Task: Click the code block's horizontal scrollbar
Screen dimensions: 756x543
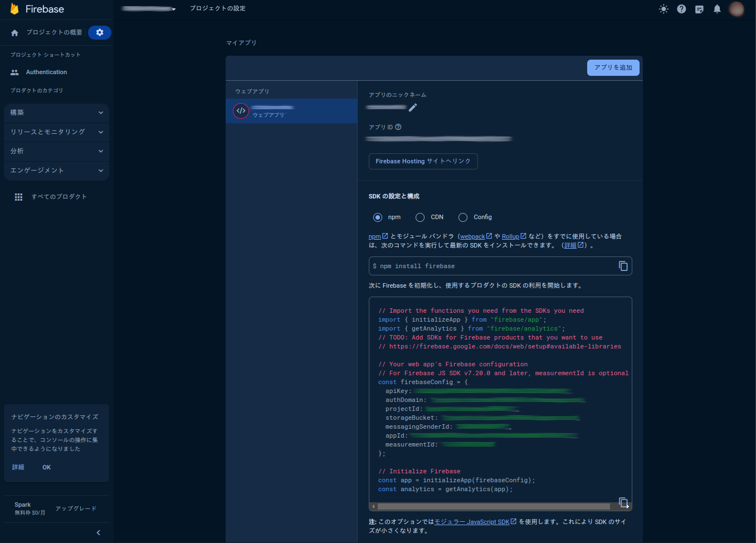Action: 496,506
